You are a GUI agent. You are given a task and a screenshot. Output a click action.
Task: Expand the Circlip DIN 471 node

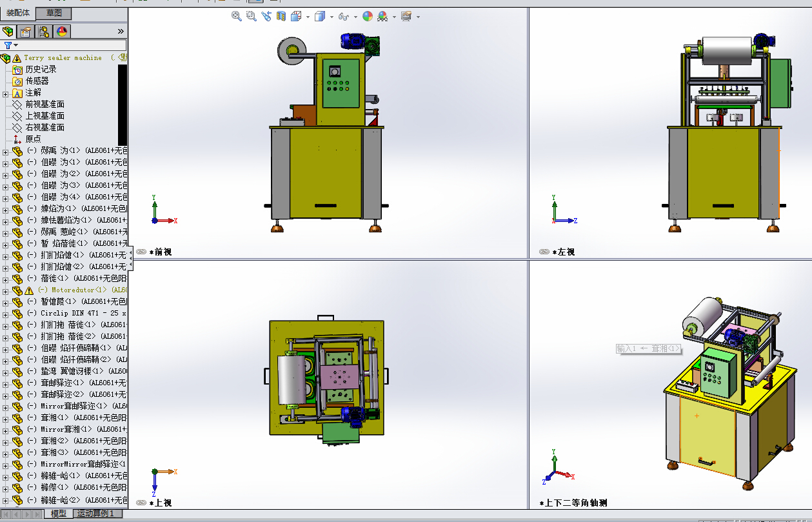click(x=6, y=314)
